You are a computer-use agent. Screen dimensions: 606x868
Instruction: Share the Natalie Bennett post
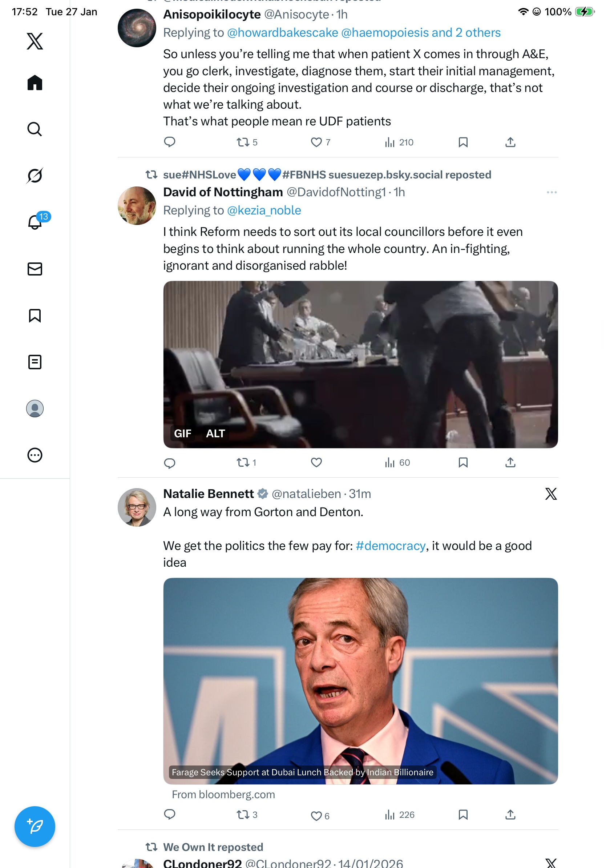click(x=510, y=814)
